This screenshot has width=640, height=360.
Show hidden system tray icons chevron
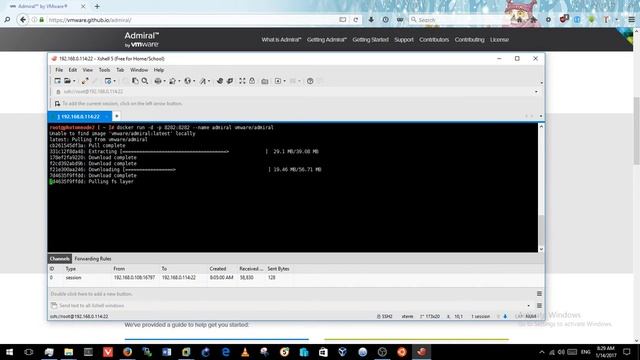542,352
